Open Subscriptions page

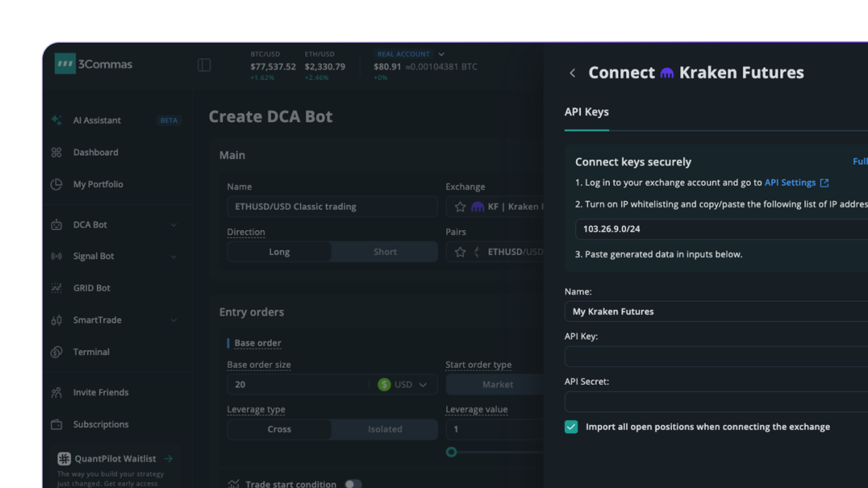pyautogui.click(x=101, y=424)
